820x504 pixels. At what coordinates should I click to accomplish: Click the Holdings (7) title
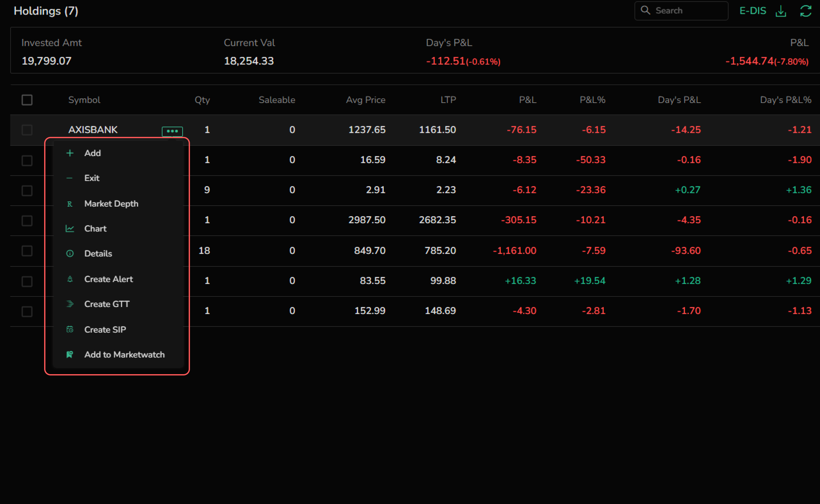click(x=46, y=11)
